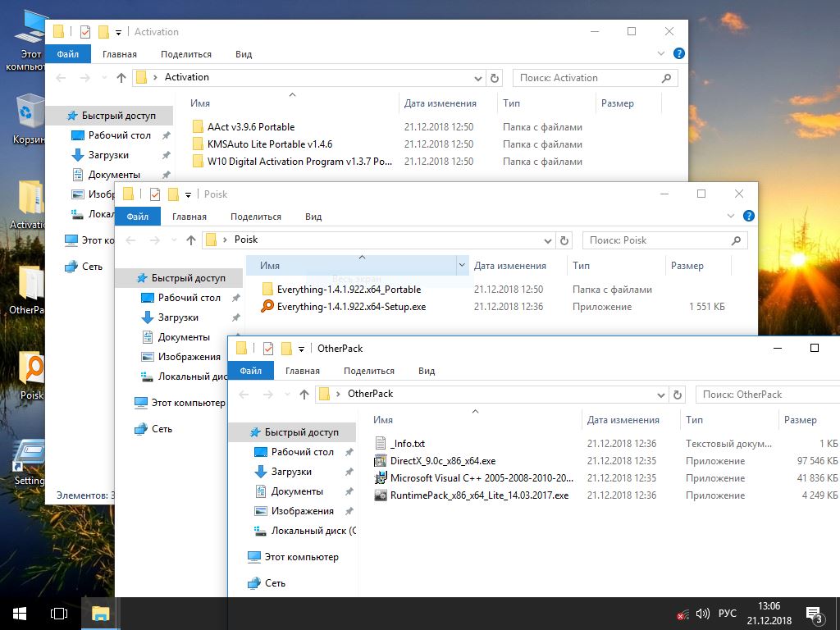Go up one level in OtherPack window
This screenshot has height=630, width=840.
click(304, 395)
